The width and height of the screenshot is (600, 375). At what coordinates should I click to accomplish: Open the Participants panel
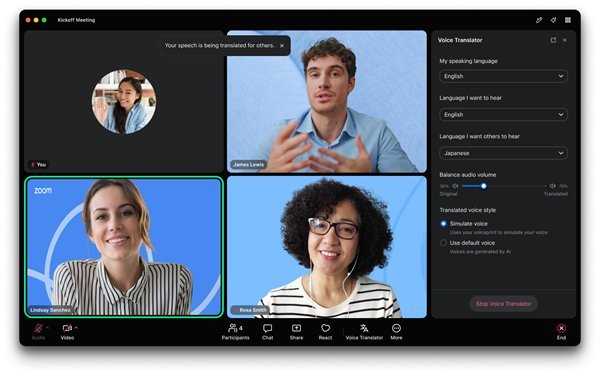pyautogui.click(x=235, y=331)
